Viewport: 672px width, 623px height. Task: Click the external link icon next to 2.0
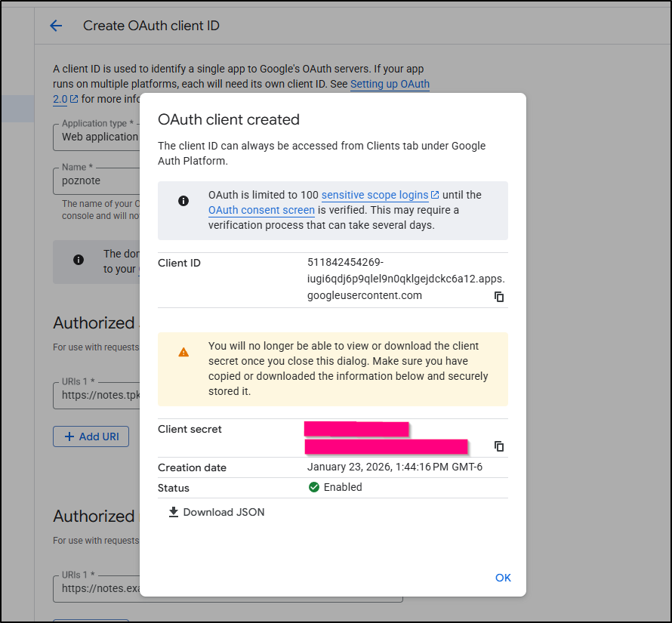point(74,99)
